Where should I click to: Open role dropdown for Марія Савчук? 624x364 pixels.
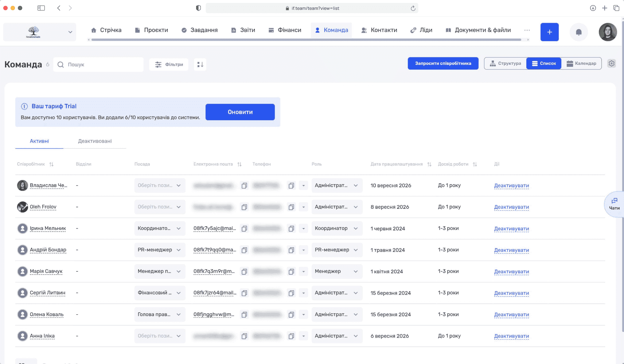tap(337, 271)
